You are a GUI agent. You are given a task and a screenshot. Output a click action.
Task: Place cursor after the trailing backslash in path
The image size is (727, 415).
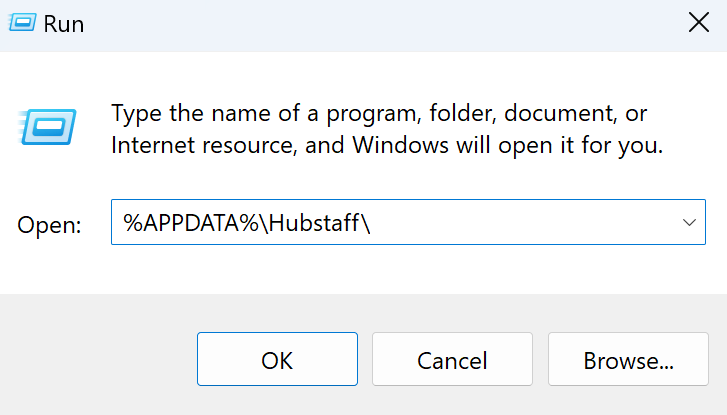(371, 223)
